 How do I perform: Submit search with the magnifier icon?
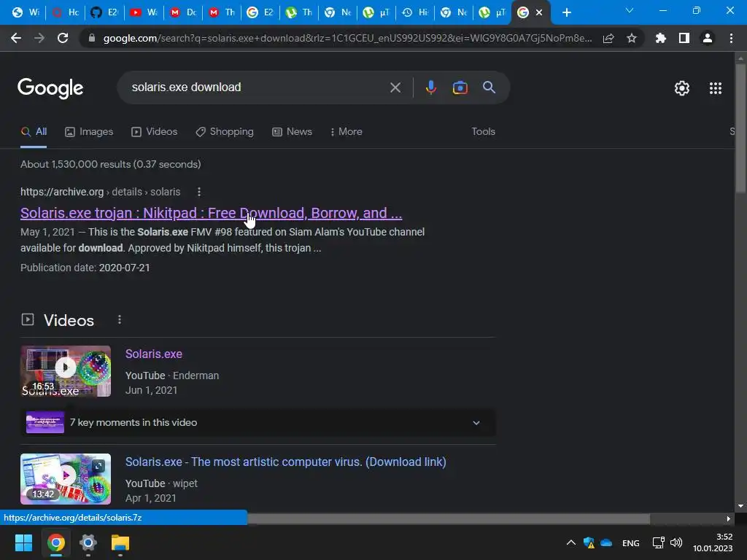click(489, 87)
